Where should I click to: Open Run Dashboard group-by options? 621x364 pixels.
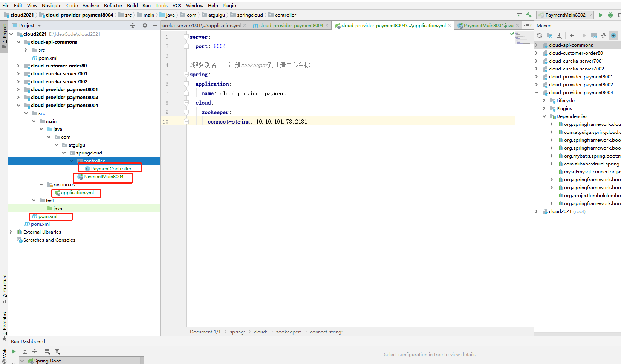tap(47, 351)
